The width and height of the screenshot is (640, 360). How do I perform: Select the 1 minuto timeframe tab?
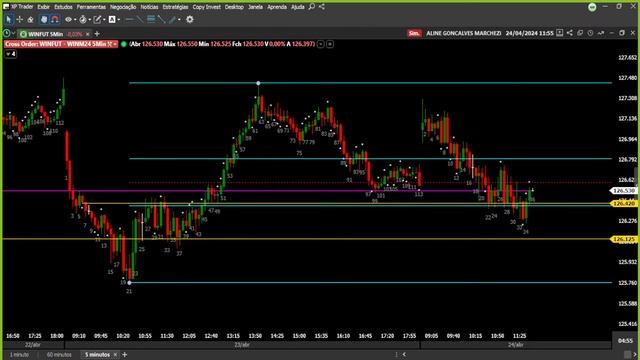click(x=19, y=355)
